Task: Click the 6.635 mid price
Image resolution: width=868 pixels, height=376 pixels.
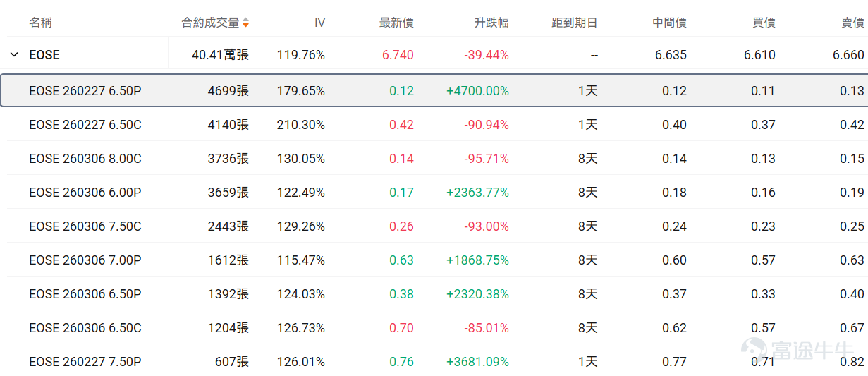Action: point(671,55)
